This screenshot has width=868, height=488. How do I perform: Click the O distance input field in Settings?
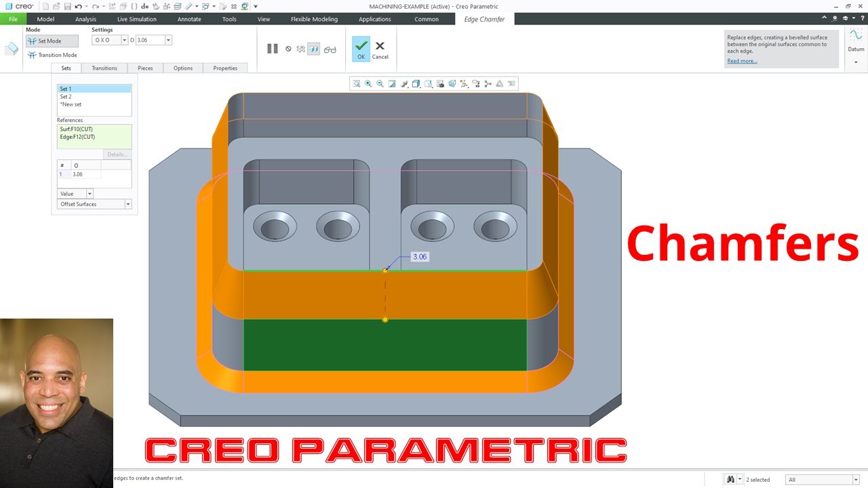coord(150,40)
